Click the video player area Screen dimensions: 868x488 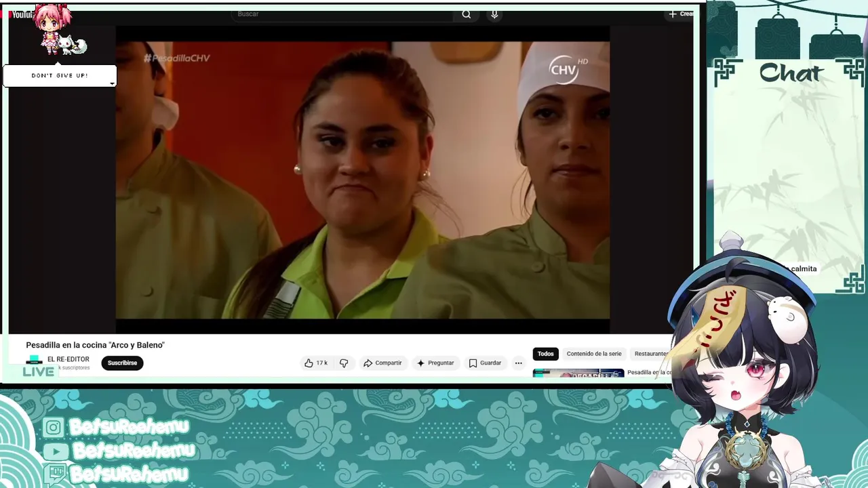point(363,180)
